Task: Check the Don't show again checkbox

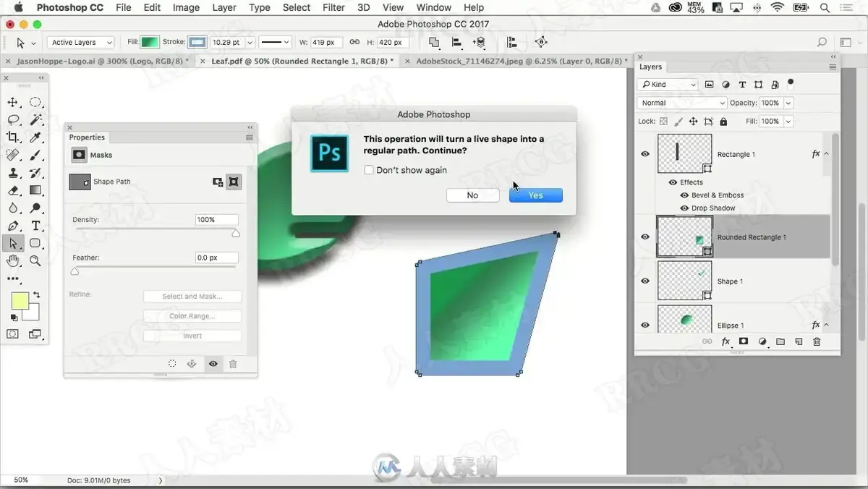Action: [369, 170]
